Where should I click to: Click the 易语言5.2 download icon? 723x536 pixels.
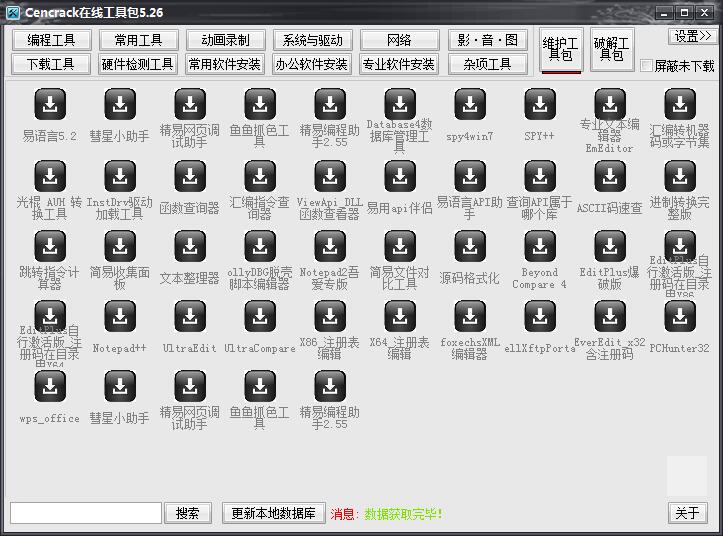tap(50, 104)
